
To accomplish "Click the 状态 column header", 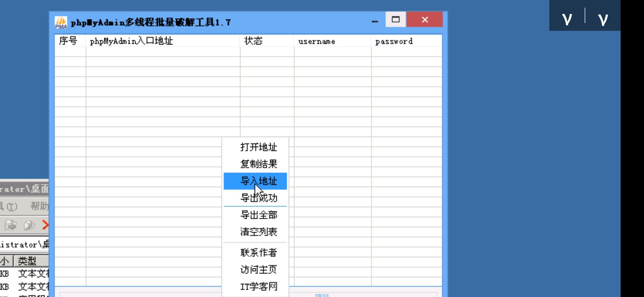I will (267, 41).
